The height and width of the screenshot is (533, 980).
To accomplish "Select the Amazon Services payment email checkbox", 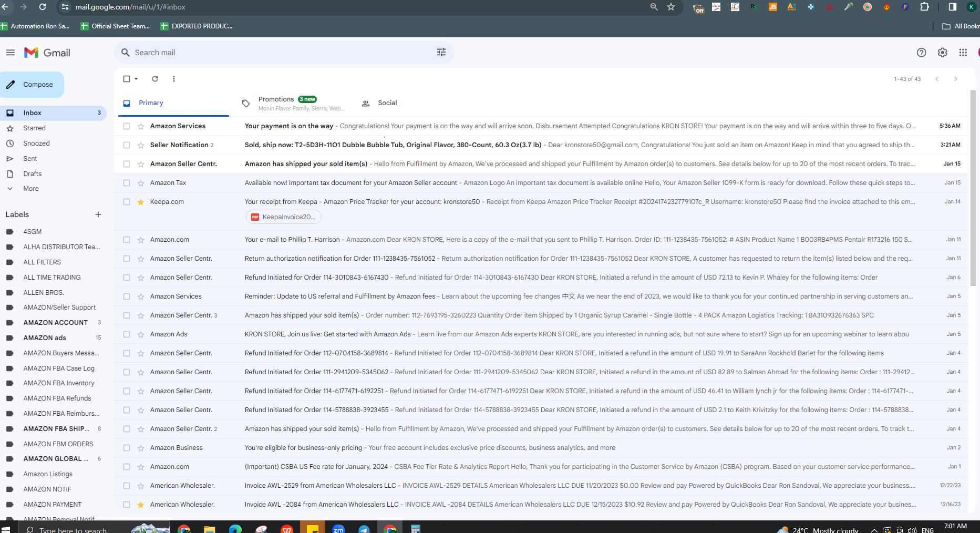I will tap(127, 126).
